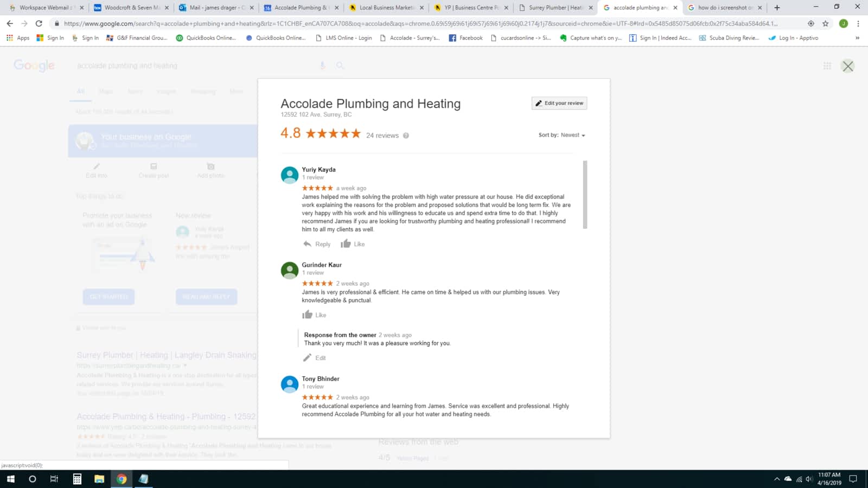Click the reviews panel scrollbar thumb
Viewport: 868px width, 488px height.
pyautogui.click(x=585, y=195)
